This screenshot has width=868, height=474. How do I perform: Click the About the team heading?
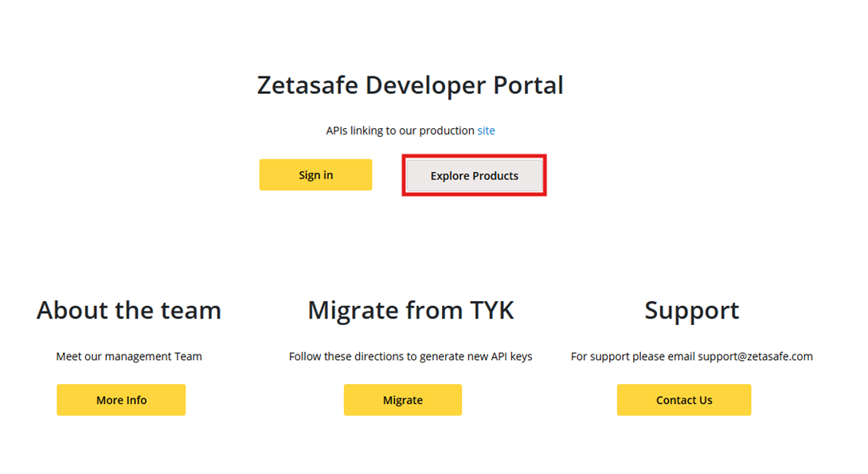click(x=128, y=310)
